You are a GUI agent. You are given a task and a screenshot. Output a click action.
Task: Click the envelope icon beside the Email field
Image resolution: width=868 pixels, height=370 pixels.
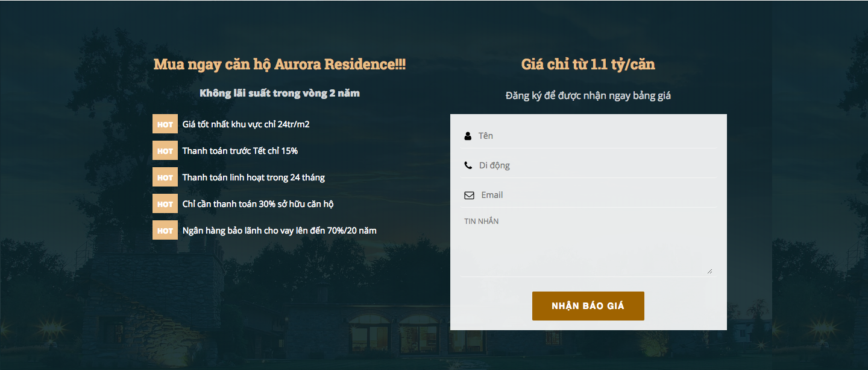pos(469,195)
